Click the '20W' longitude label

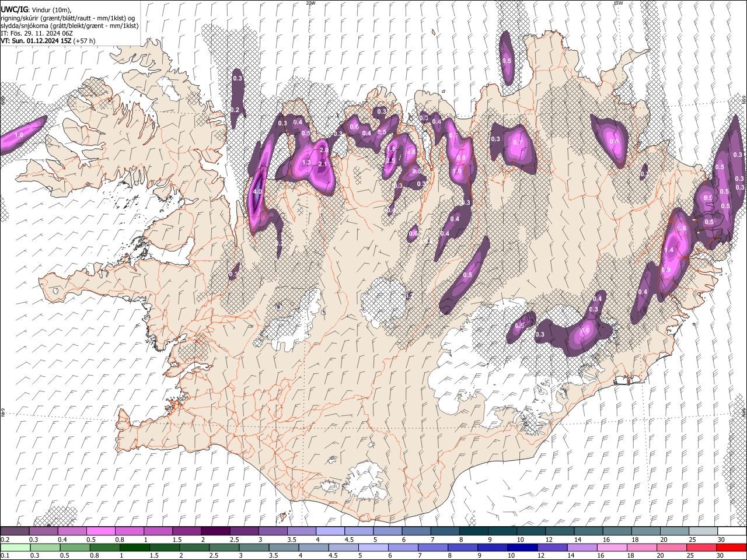(x=310, y=3)
